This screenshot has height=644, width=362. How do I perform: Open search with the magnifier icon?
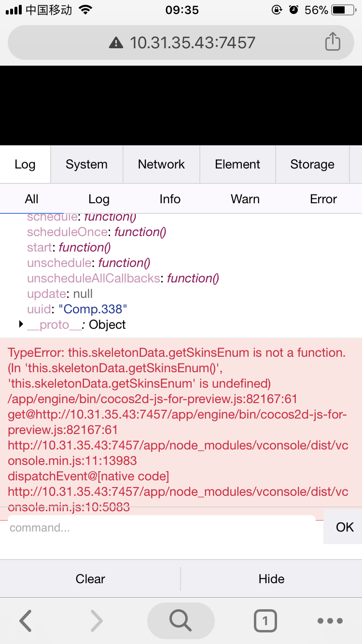click(x=181, y=621)
